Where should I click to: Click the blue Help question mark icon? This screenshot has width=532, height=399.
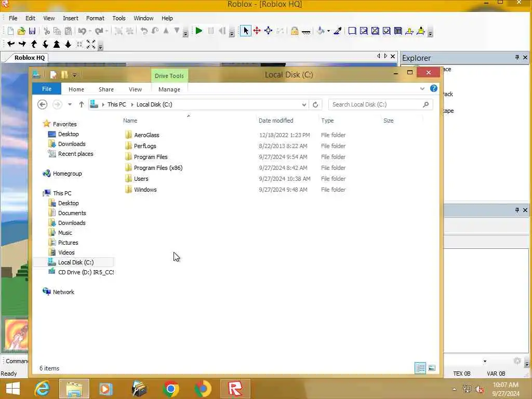(x=434, y=88)
